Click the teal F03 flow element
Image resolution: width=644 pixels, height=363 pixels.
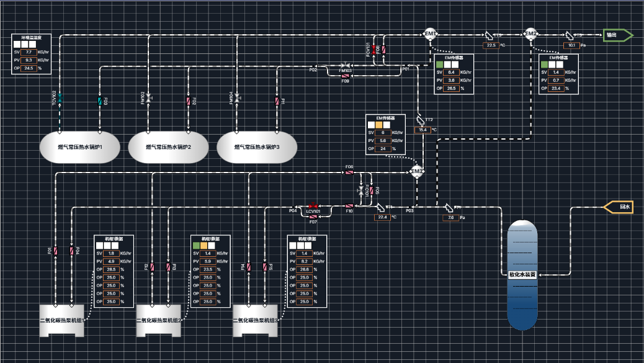pos(100,101)
